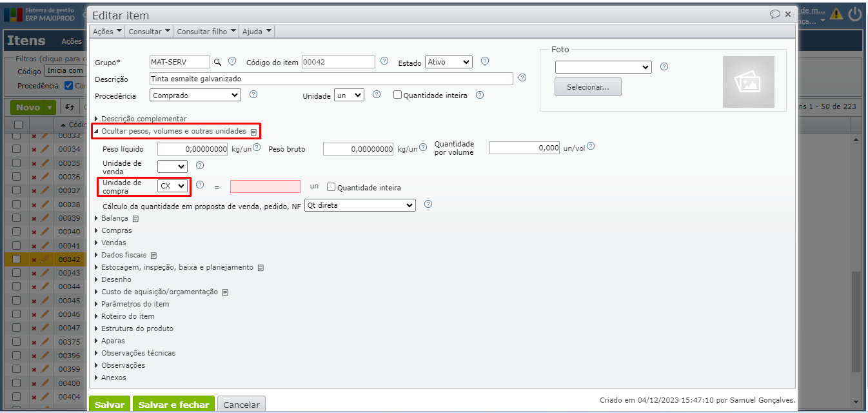This screenshot has height=413, width=868.
Task: Click the note icon beside Ocultar pesos section
Action: 254,132
